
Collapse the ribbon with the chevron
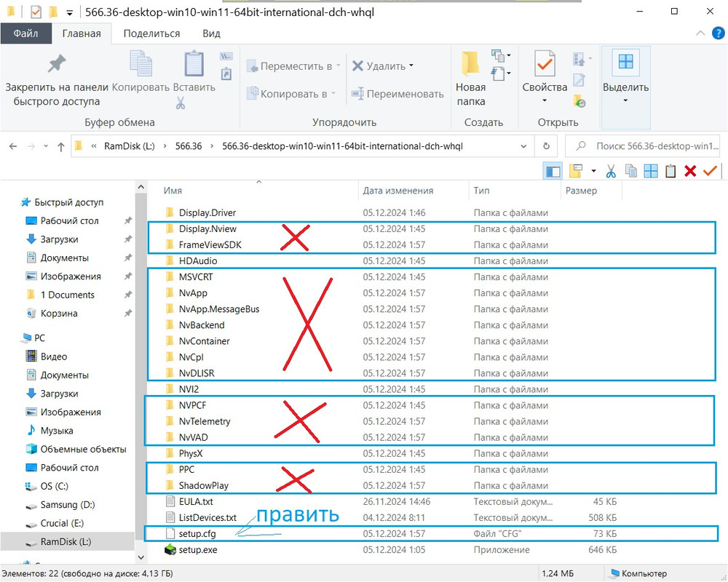[x=700, y=33]
